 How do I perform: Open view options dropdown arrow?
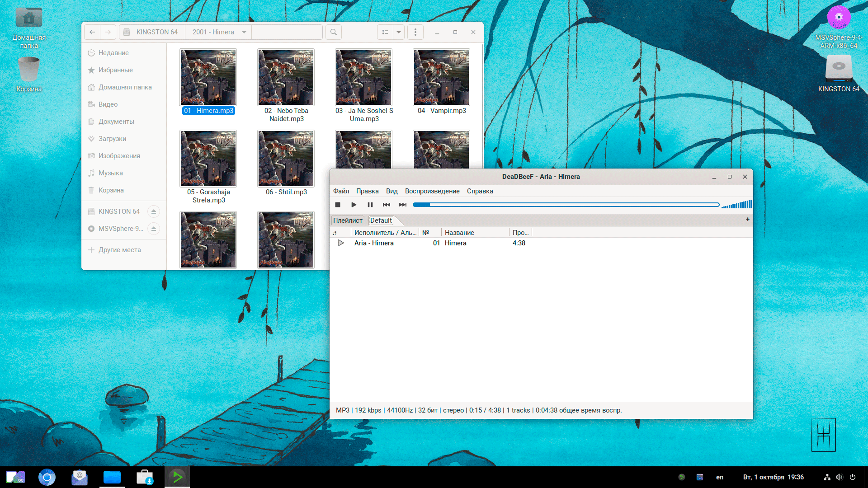(x=399, y=32)
